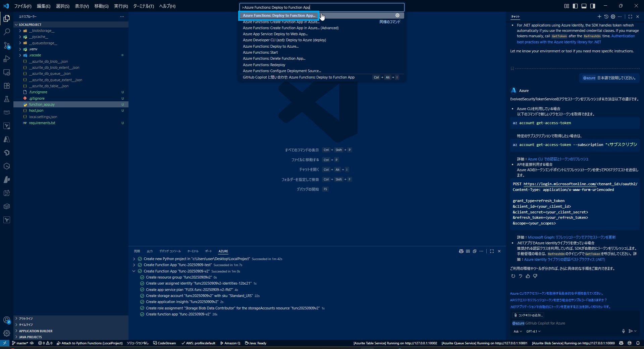This screenshot has height=349, width=644.
Task: Switch to the Azure output tab
Action: (223, 251)
